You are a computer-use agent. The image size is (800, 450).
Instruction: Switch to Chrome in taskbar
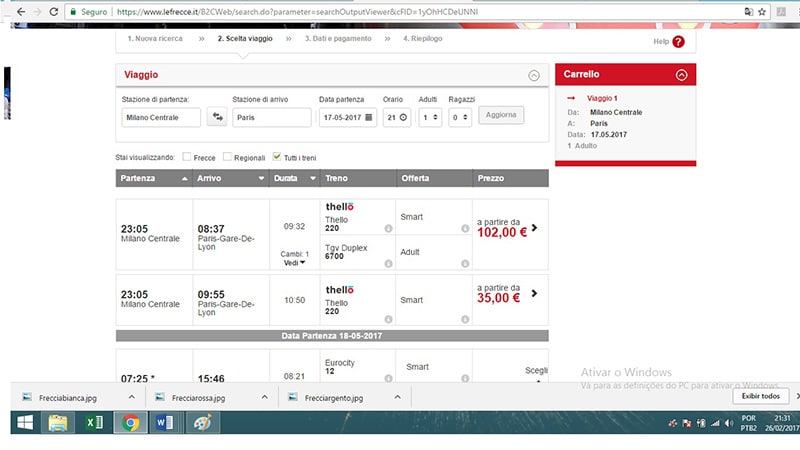coord(130,422)
